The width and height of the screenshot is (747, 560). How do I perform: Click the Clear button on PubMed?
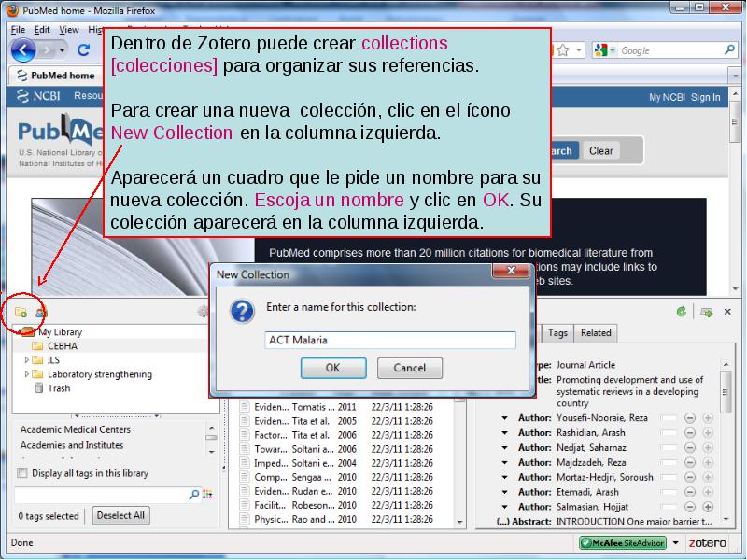[600, 150]
